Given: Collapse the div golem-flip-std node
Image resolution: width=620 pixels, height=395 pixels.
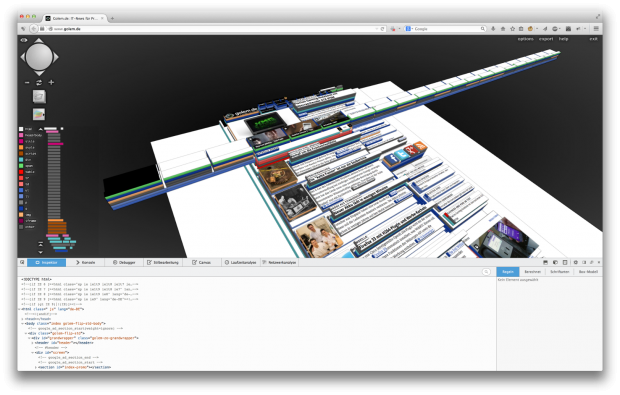Looking at the screenshot, I should click(26, 333).
